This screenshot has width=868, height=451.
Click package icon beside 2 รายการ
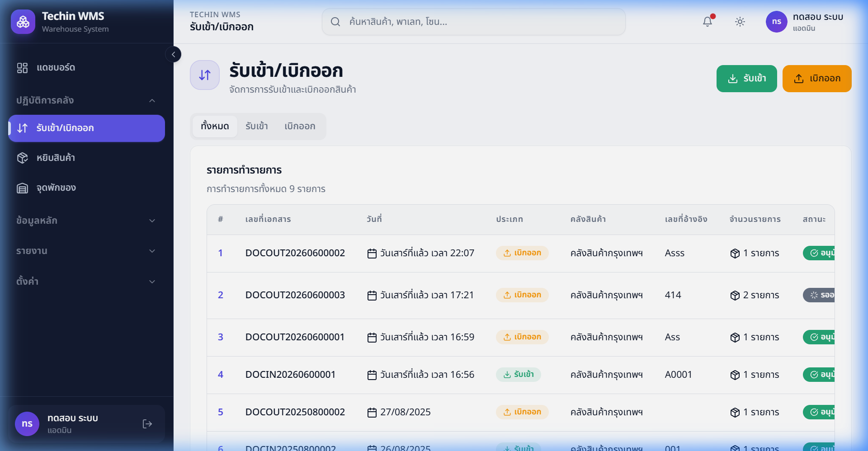pos(735,296)
